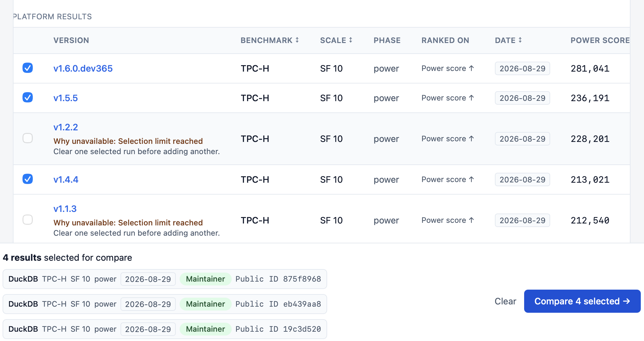The image size is (644, 341).
Task: Click Power score ranking in v1.6.0.dev365 row
Action: click(x=448, y=68)
